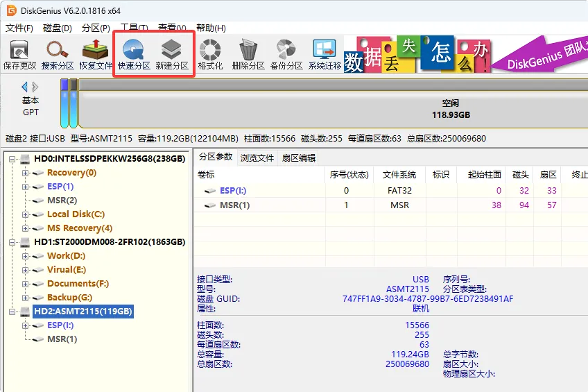Click the FAT32 cell in ESP row
The image size is (588, 392).
399,191
